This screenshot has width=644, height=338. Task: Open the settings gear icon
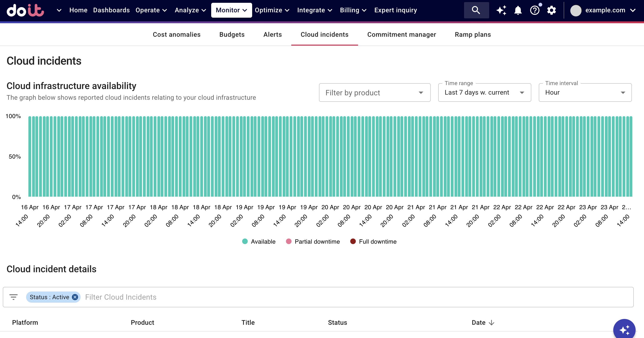pyautogui.click(x=552, y=10)
